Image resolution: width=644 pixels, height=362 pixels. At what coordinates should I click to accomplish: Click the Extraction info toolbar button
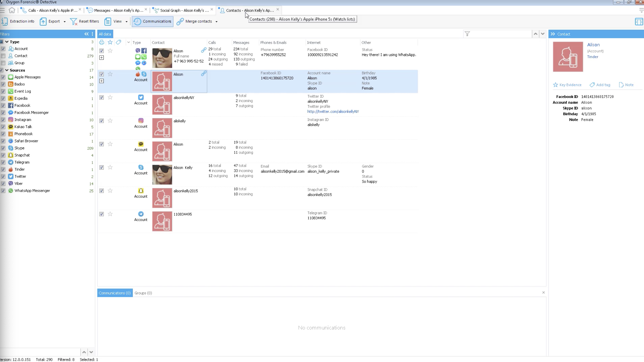[18, 21]
